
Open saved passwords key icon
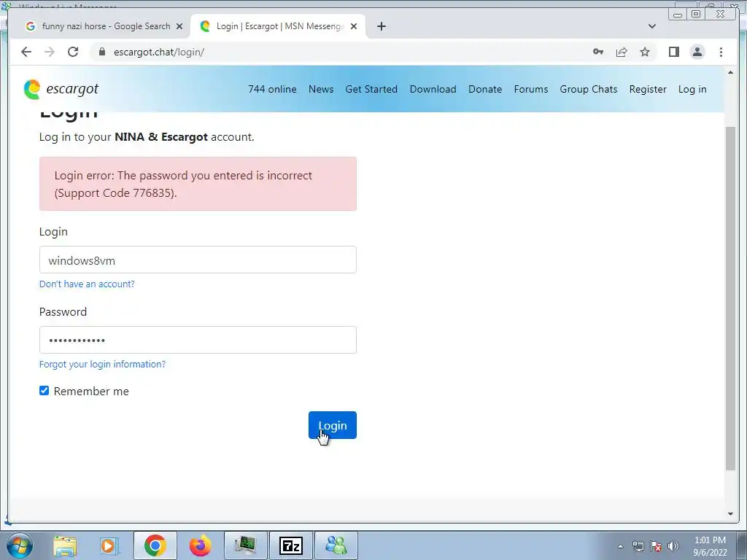pos(598,52)
